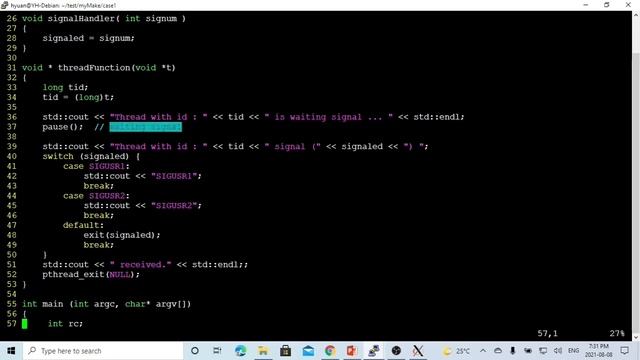
Task: Show hidden system tray icons
Action: [483, 351]
